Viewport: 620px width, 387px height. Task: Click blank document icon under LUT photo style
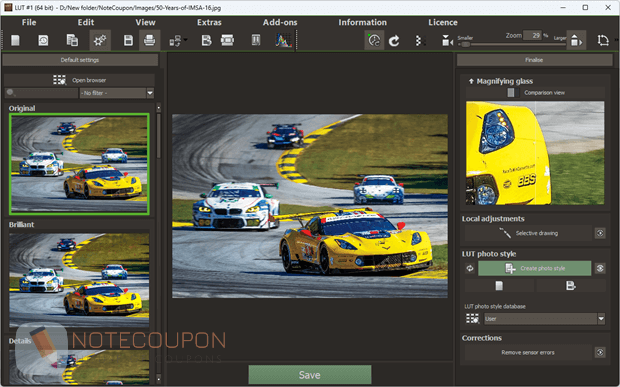click(499, 286)
